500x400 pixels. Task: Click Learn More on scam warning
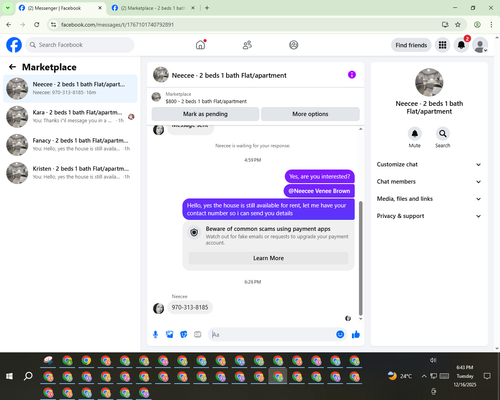point(268,258)
